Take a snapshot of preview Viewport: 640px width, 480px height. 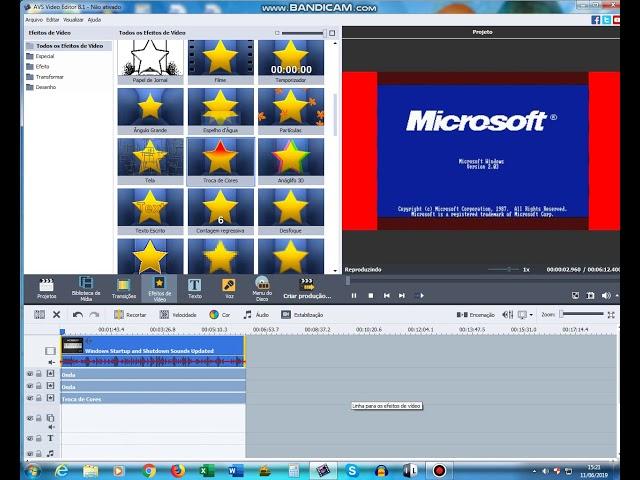coord(590,296)
